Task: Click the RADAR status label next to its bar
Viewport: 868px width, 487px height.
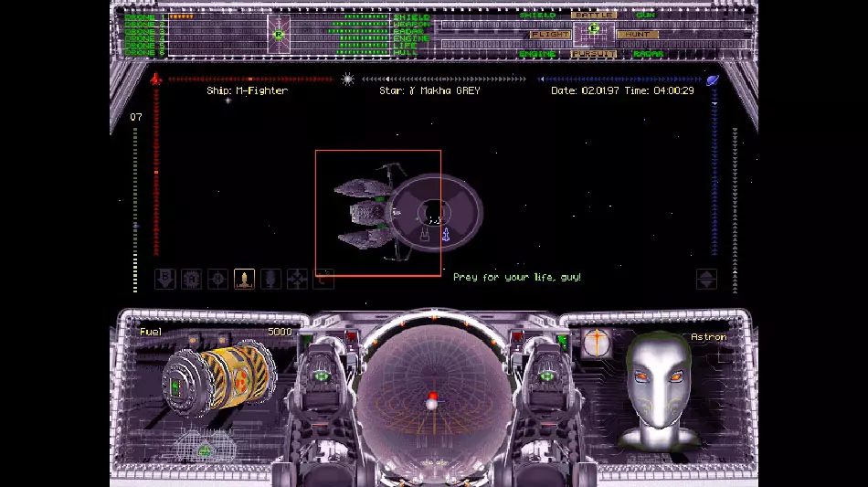Action: [x=408, y=32]
